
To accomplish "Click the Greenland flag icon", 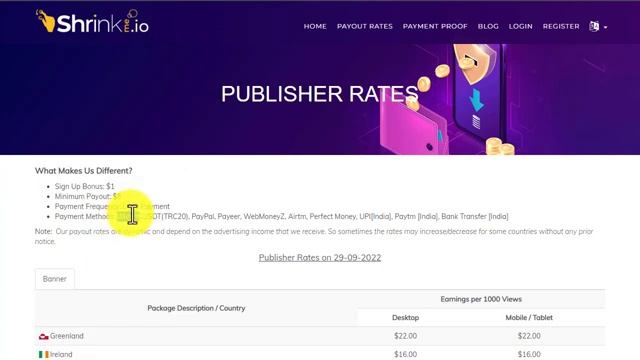I will coord(43,336).
